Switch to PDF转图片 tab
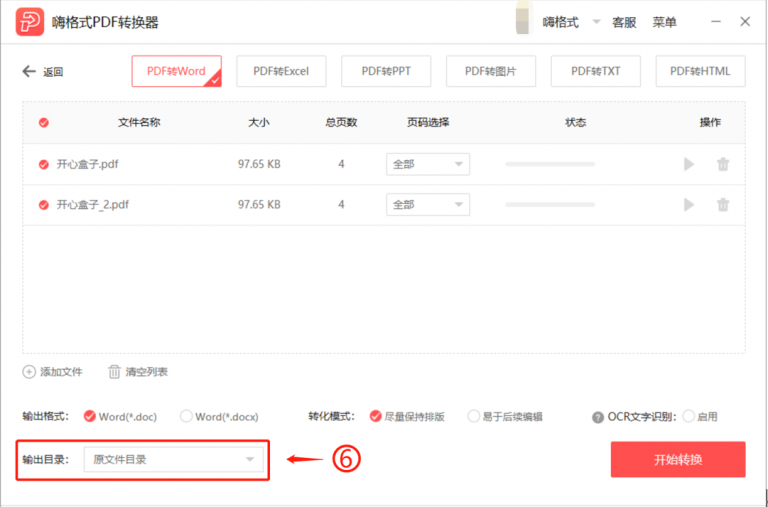Screen dimensions: 768x507 [x=491, y=71]
